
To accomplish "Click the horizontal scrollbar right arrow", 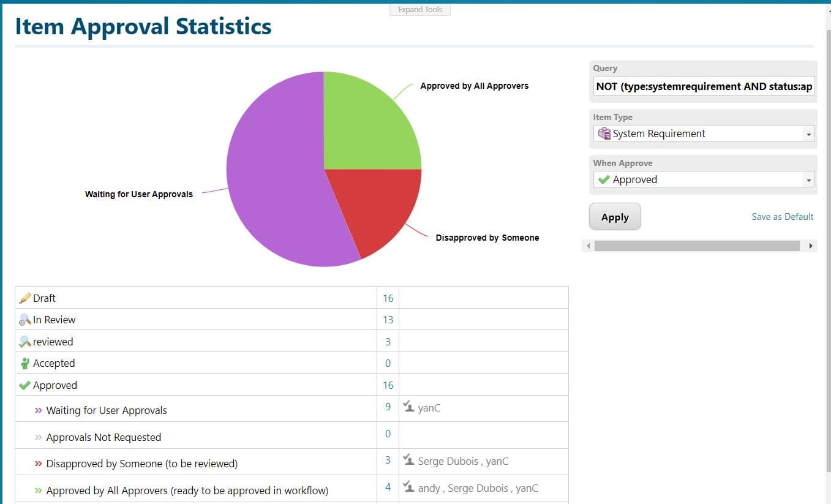I will tap(811, 246).
